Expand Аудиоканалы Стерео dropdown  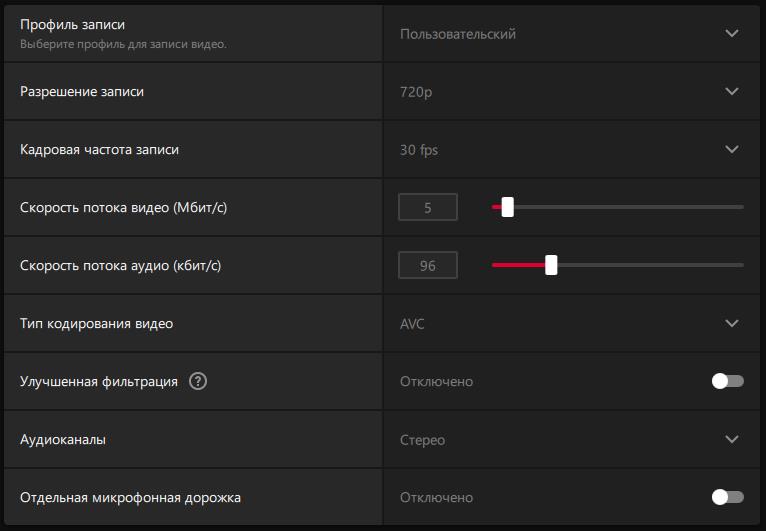click(x=572, y=440)
